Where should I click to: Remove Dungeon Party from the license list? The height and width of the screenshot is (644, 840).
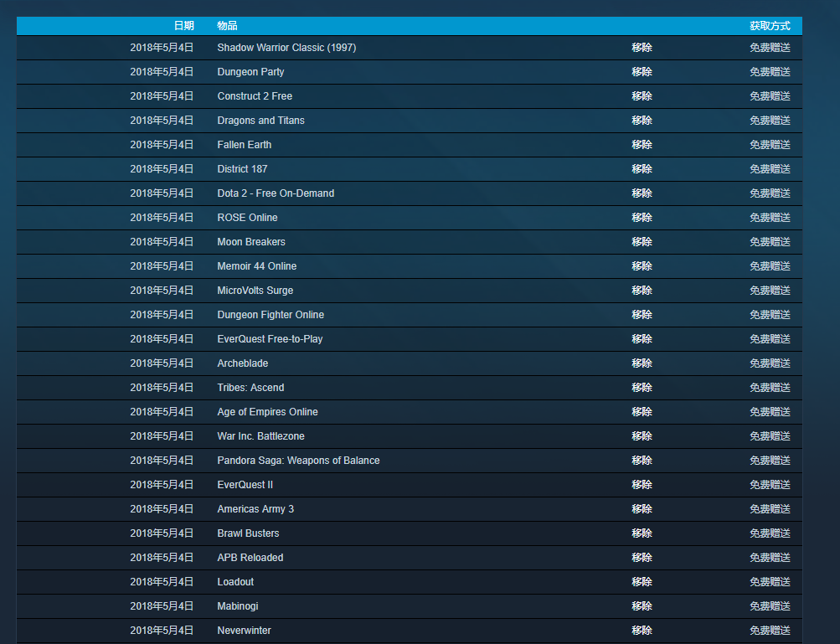coord(642,72)
